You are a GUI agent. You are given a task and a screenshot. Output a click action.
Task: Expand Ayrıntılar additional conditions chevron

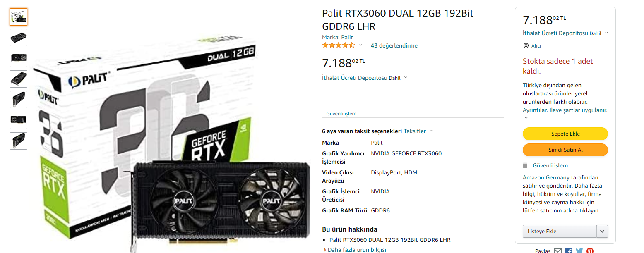tap(526, 118)
